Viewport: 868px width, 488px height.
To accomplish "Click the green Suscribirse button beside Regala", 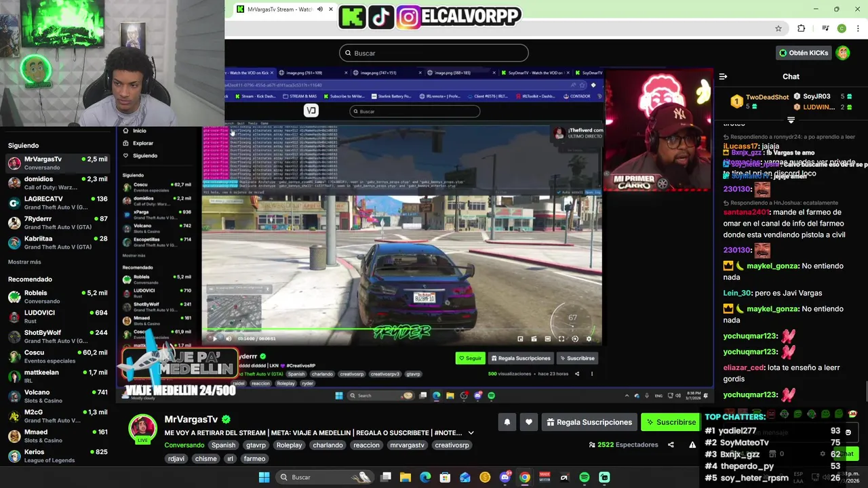I will coord(671,422).
